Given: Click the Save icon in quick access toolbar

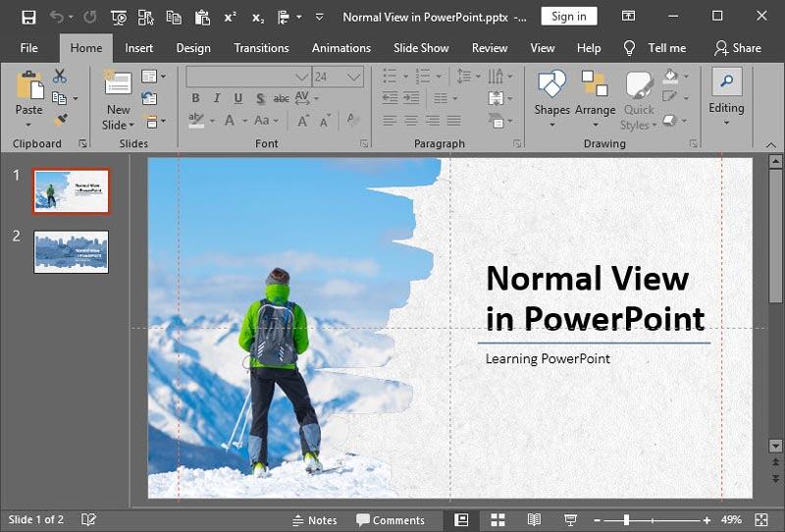Looking at the screenshot, I should tap(28, 18).
